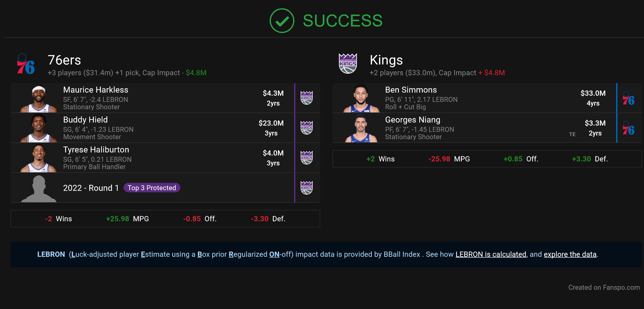Click the 76ers team logo in header
Screen dimensions: 644x309
click(x=26, y=64)
